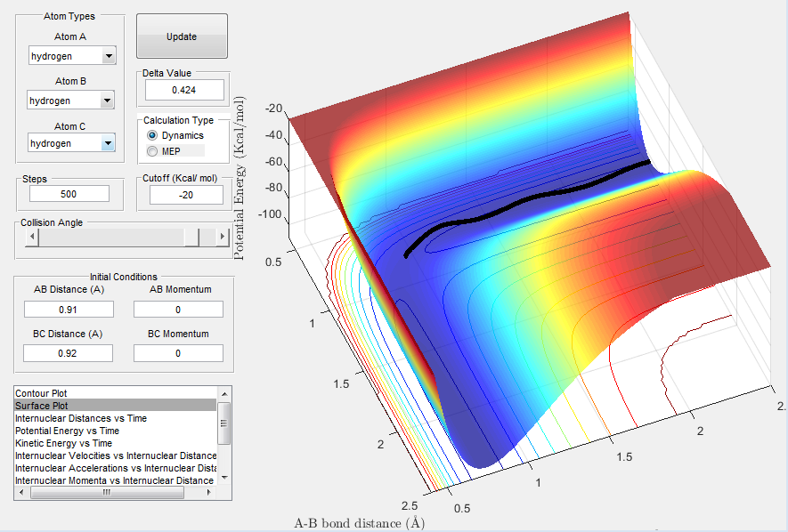This screenshot has height=532, width=788.
Task: Click the Delta Value input field
Action: (182, 90)
